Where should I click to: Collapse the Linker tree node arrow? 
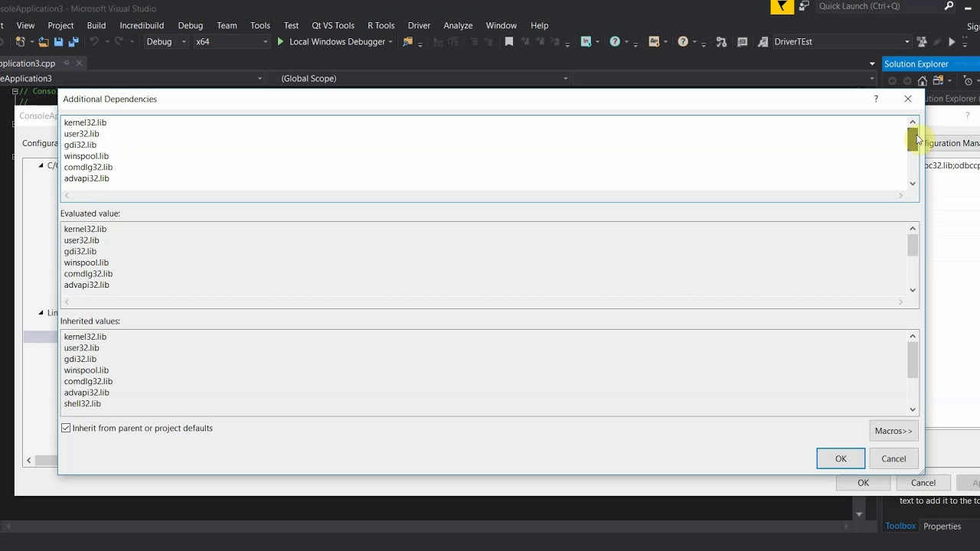(41, 312)
